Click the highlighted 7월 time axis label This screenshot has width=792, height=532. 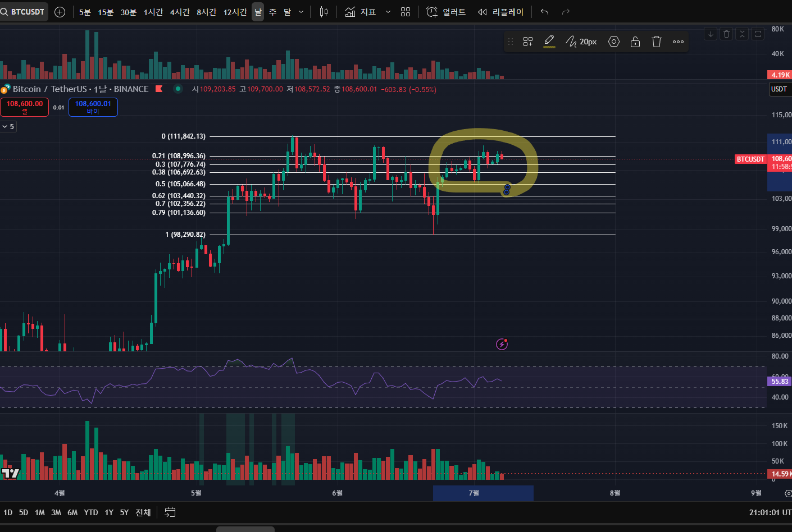474,493
